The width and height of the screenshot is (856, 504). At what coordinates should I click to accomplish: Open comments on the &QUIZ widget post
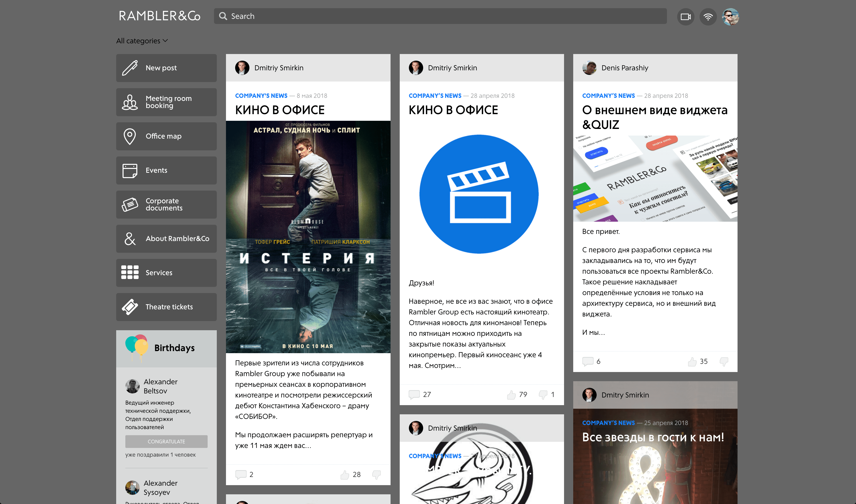tap(588, 361)
